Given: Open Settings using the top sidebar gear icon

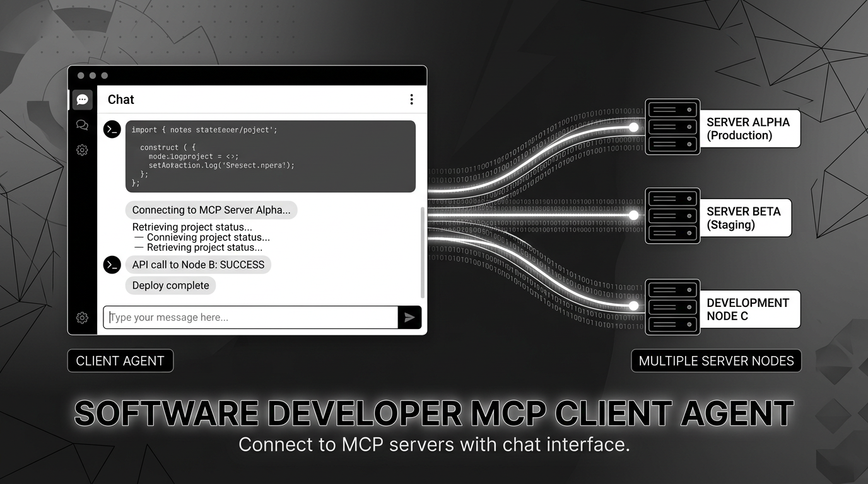Looking at the screenshot, I should (82, 150).
